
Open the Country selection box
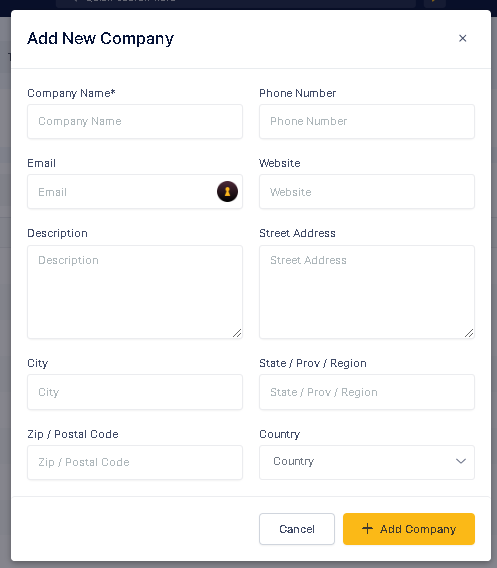click(x=367, y=463)
